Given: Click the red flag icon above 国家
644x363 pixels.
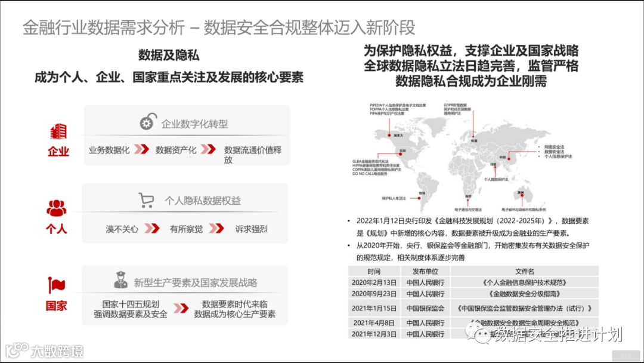Looking at the screenshot, I should [x=56, y=284].
